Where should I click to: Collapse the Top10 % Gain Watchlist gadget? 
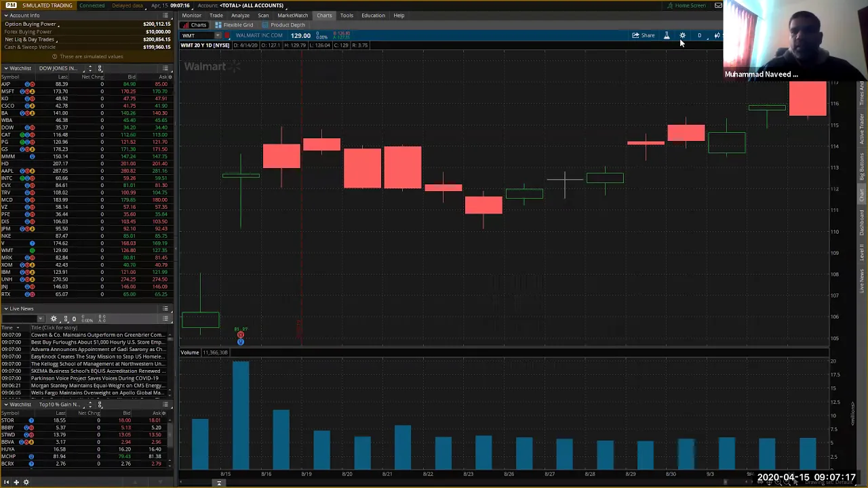(x=5, y=404)
